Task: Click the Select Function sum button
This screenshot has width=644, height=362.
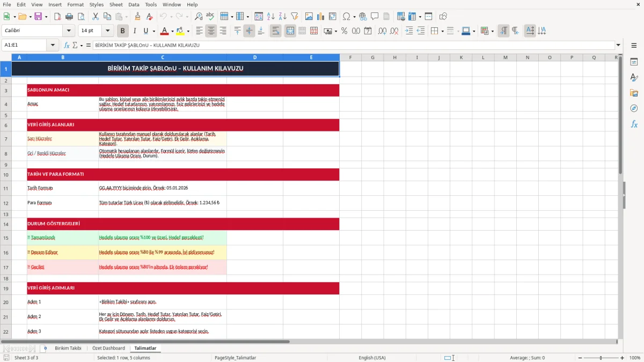Action: [x=75, y=46]
